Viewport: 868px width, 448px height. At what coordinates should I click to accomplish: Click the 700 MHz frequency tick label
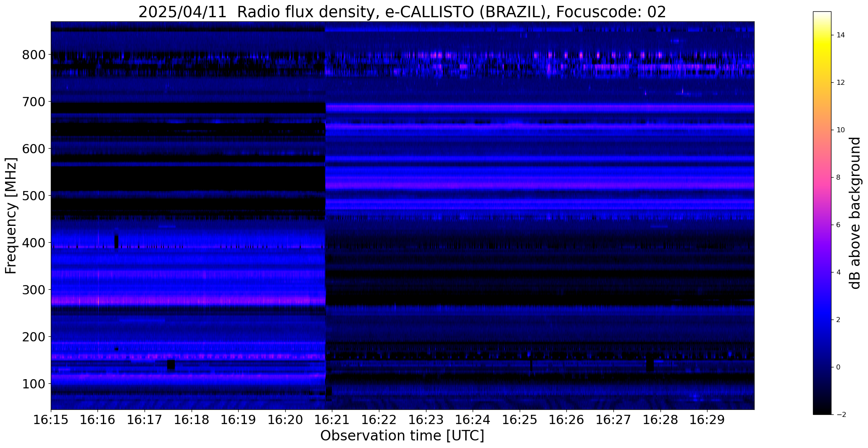click(x=33, y=102)
